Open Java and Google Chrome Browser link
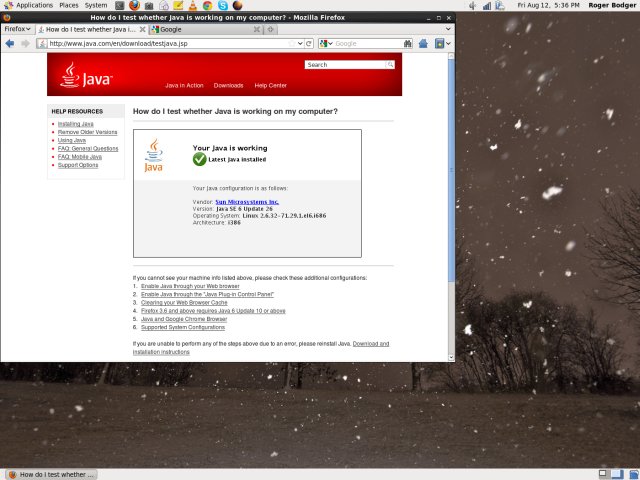 [x=184, y=319]
